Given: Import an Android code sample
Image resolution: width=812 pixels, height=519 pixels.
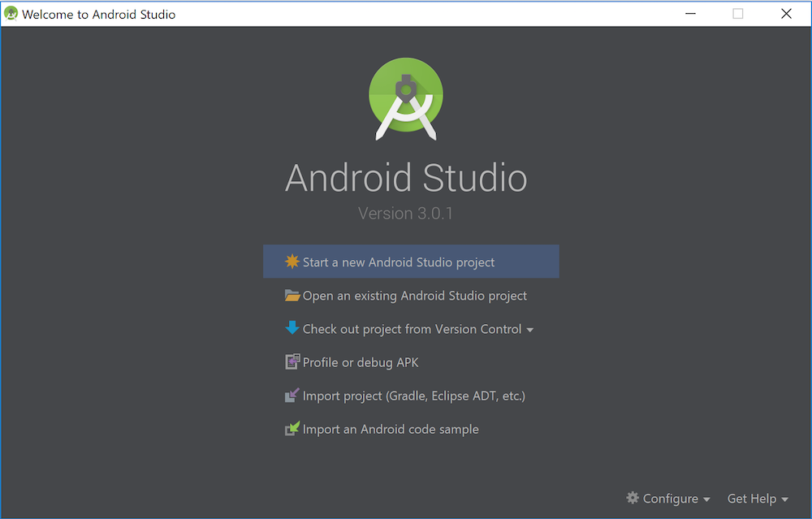Looking at the screenshot, I should pyautogui.click(x=390, y=428).
